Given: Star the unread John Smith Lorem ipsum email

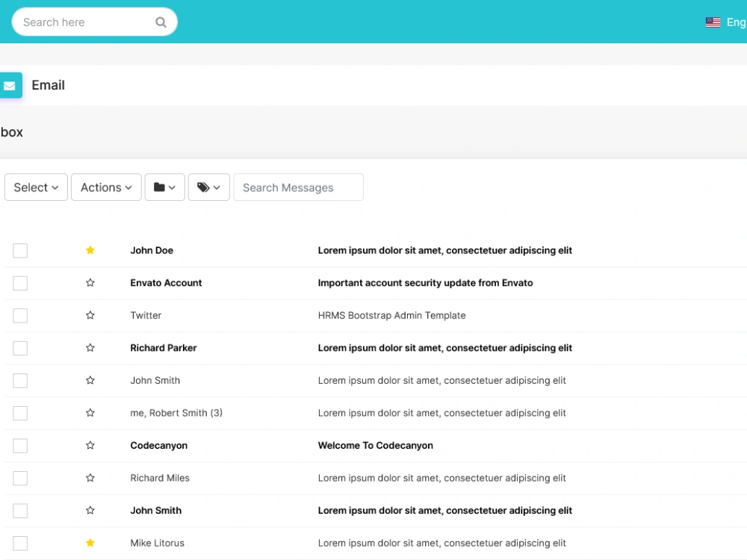Looking at the screenshot, I should tap(90, 510).
